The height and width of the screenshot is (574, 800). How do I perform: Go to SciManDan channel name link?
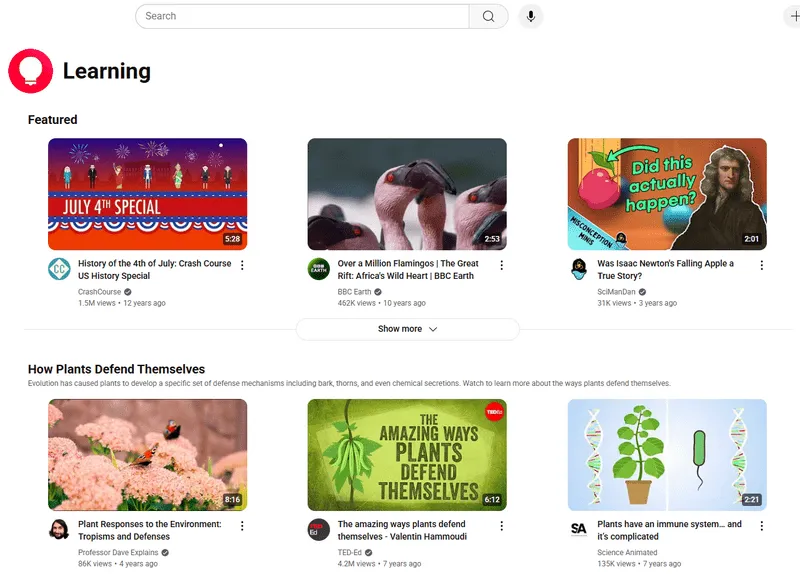pyautogui.click(x=616, y=292)
